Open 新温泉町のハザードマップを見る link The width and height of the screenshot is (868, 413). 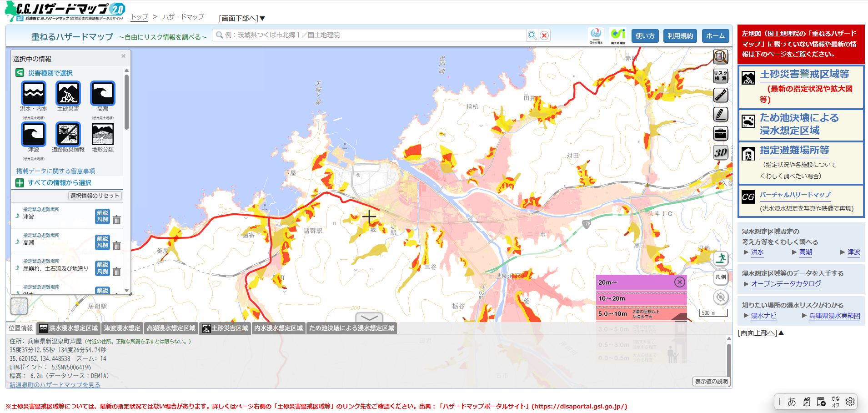pyautogui.click(x=55, y=385)
